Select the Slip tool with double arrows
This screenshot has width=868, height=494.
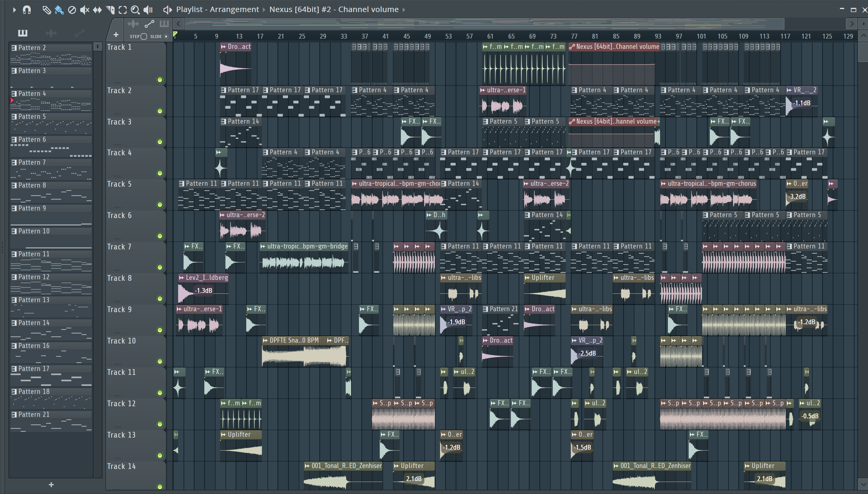[97, 10]
